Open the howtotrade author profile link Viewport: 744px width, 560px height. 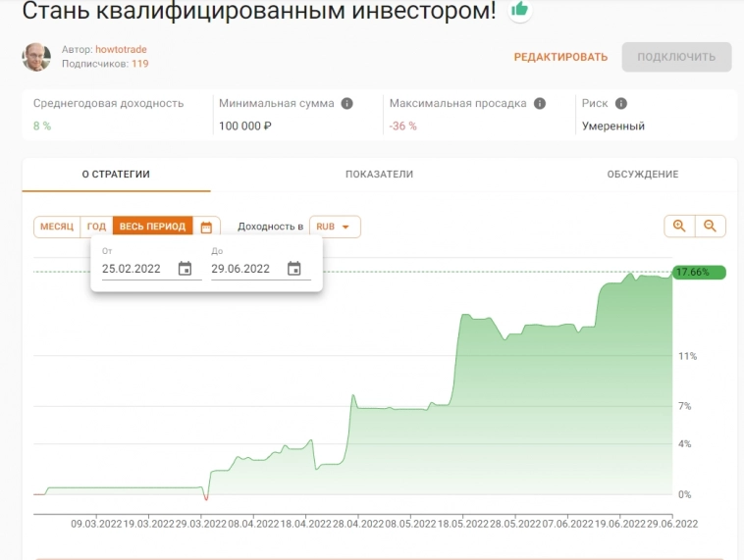121,49
